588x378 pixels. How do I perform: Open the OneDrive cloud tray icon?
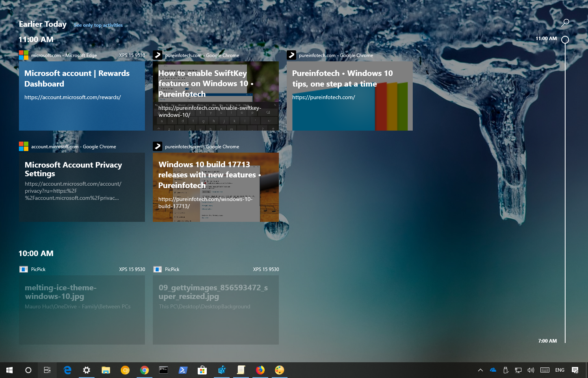pos(493,370)
